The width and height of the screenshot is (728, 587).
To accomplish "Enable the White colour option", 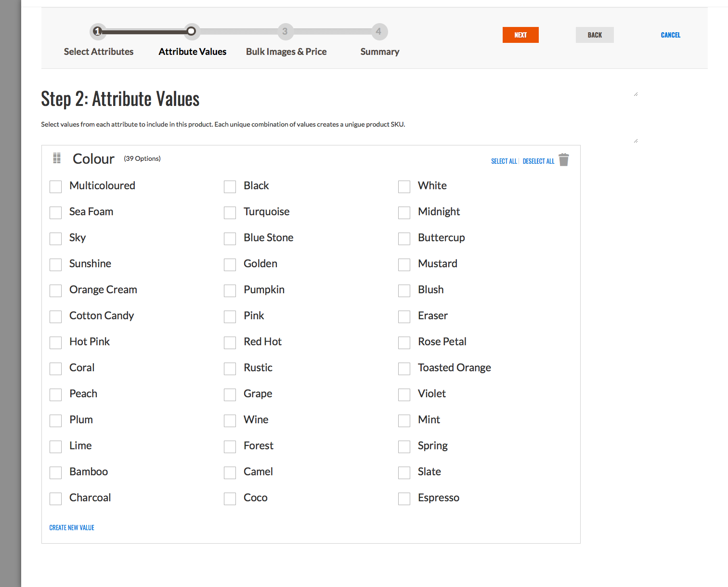I will click(404, 186).
